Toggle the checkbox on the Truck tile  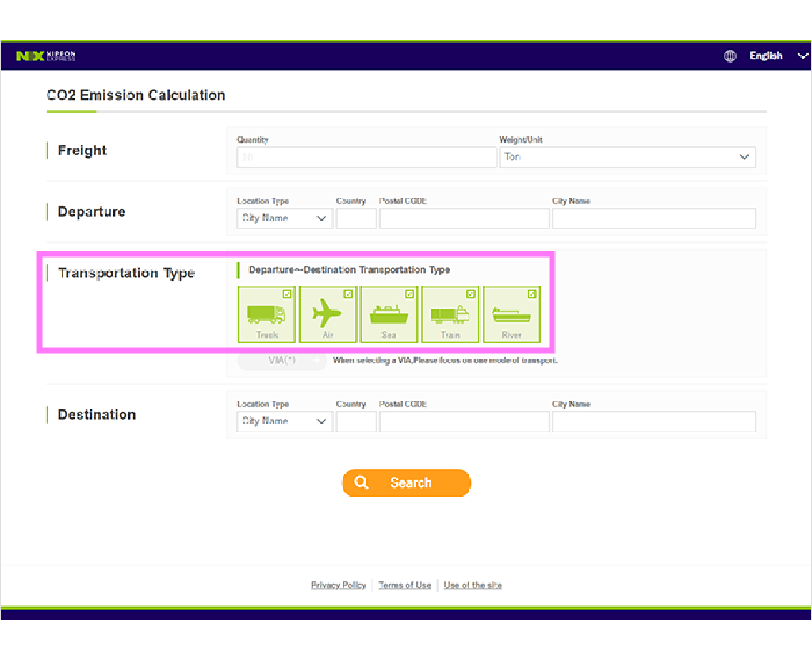(287, 294)
